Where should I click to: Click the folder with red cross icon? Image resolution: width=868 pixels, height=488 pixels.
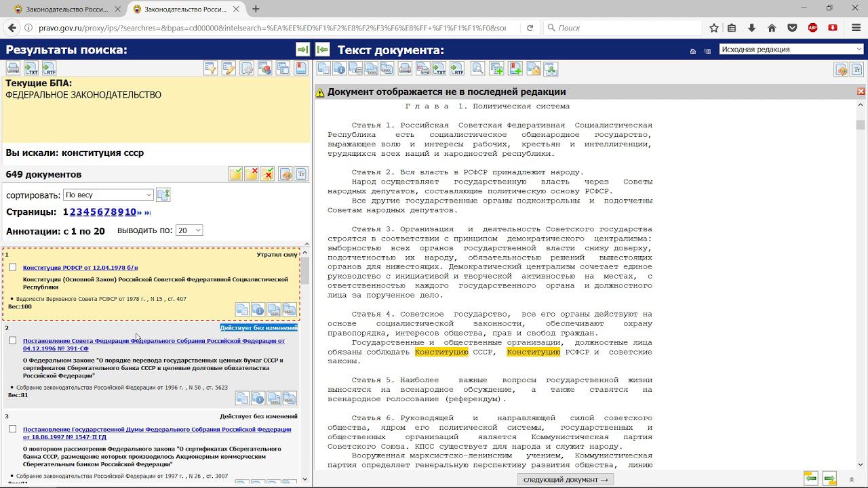point(251,174)
